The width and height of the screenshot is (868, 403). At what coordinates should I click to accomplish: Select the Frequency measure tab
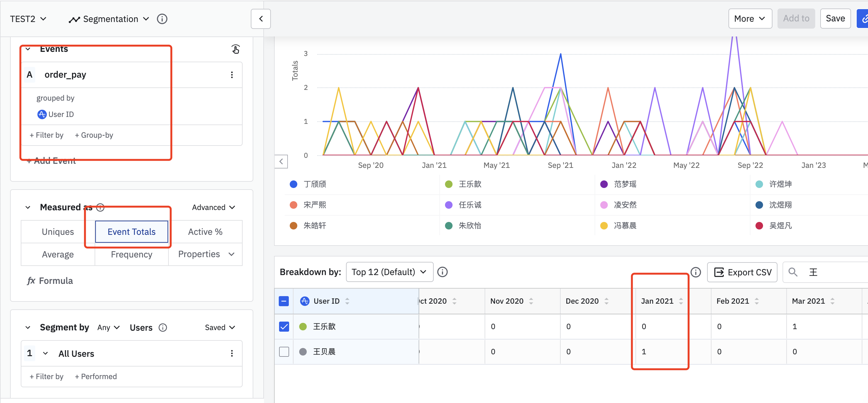pyautogui.click(x=131, y=254)
